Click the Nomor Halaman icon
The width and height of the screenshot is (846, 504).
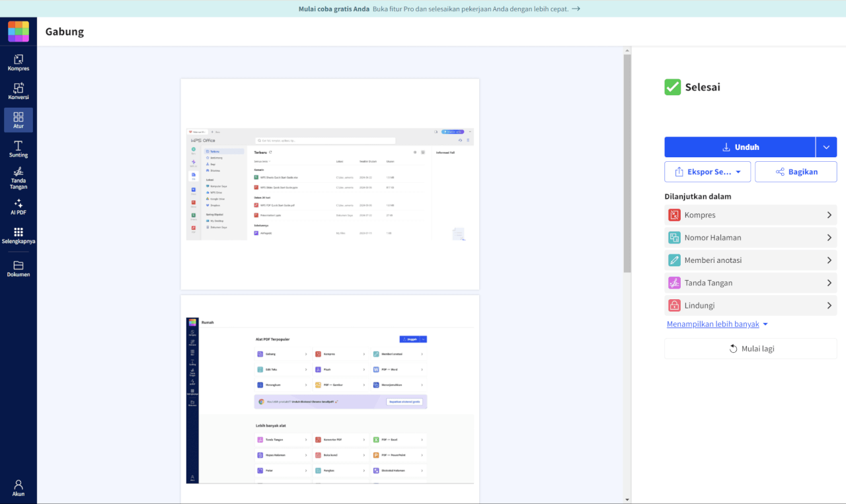pos(674,238)
